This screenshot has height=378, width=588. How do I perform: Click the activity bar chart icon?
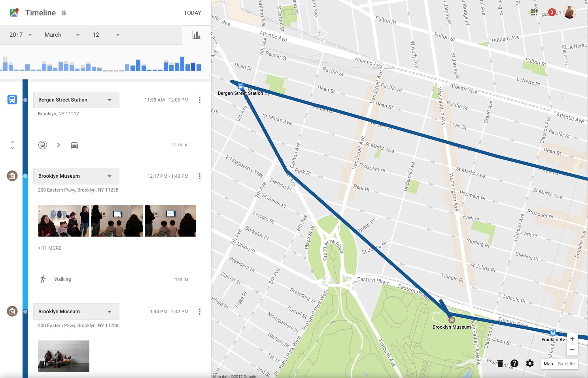[196, 35]
